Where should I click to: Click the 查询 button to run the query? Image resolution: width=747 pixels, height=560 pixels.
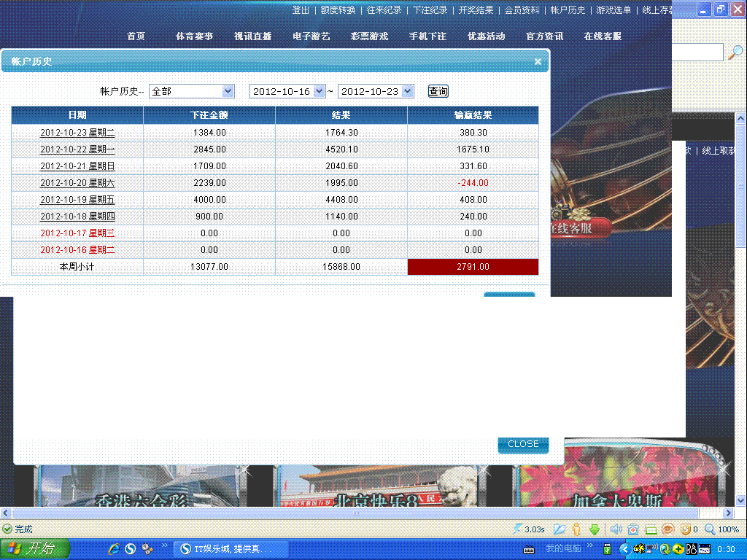pyautogui.click(x=437, y=90)
